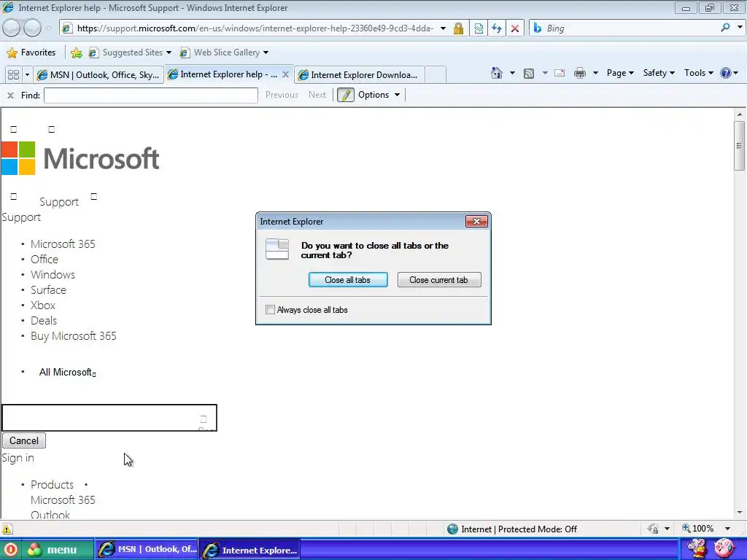
Task: Open the Tools menu
Action: point(698,73)
